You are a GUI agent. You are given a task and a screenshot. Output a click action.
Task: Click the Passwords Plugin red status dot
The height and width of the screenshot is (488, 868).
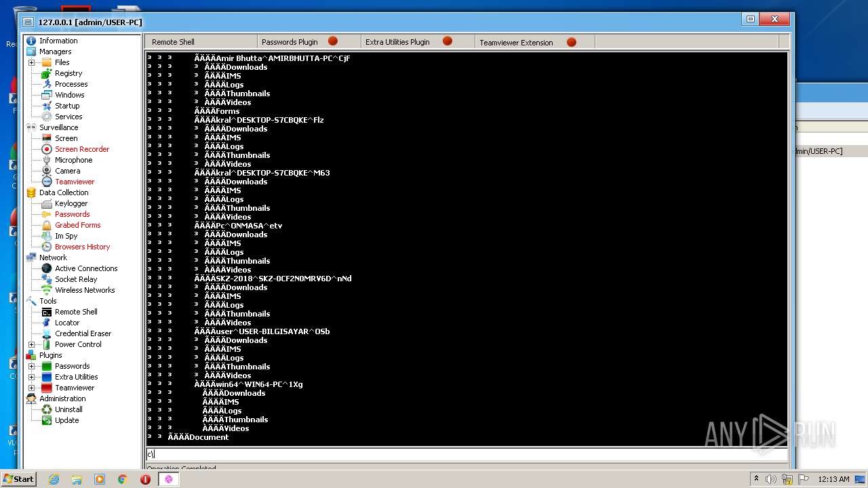pos(333,41)
